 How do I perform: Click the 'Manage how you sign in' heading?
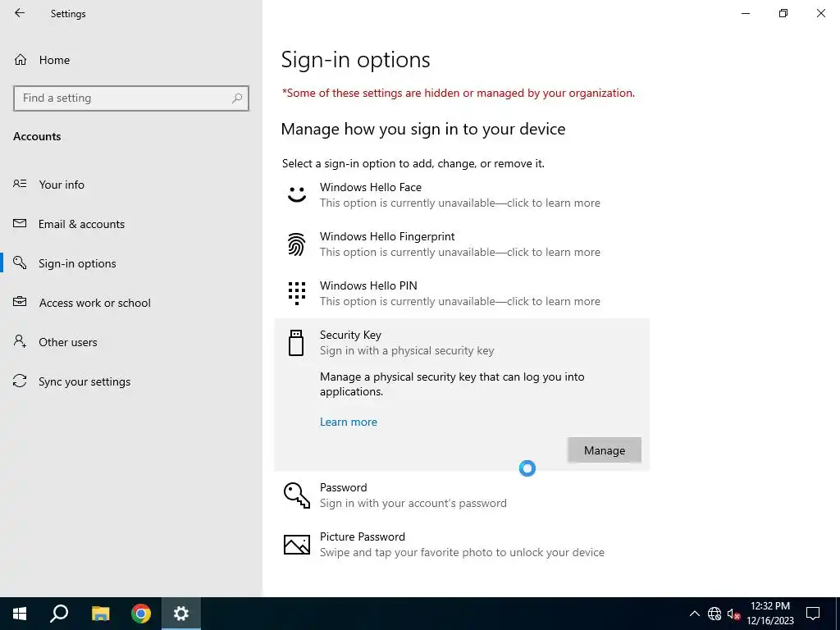423,129
